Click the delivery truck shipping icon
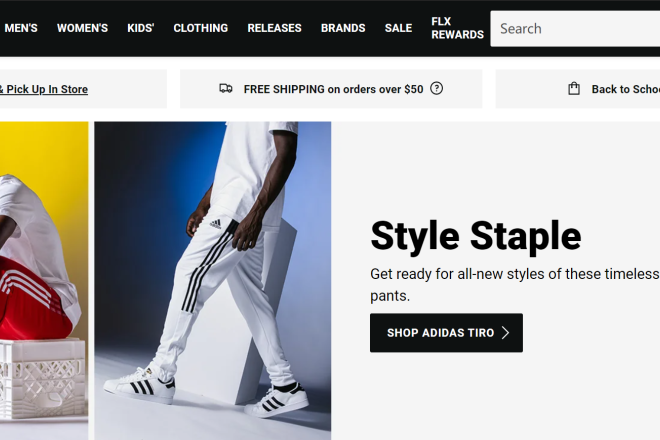The width and height of the screenshot is (660, 440). click(226, 88)
